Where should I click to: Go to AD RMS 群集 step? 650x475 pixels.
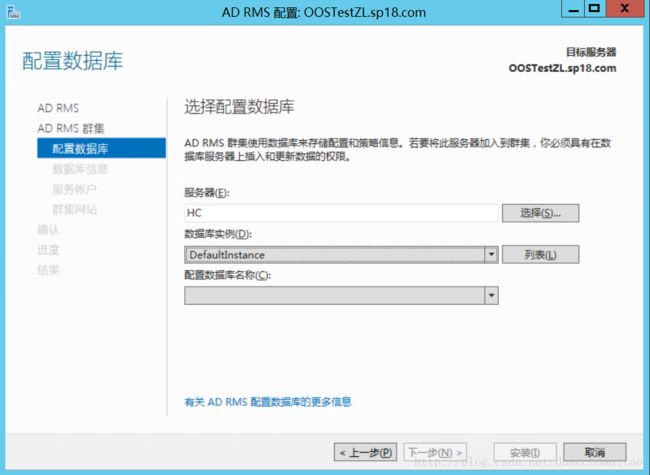[x=71, y=128]
